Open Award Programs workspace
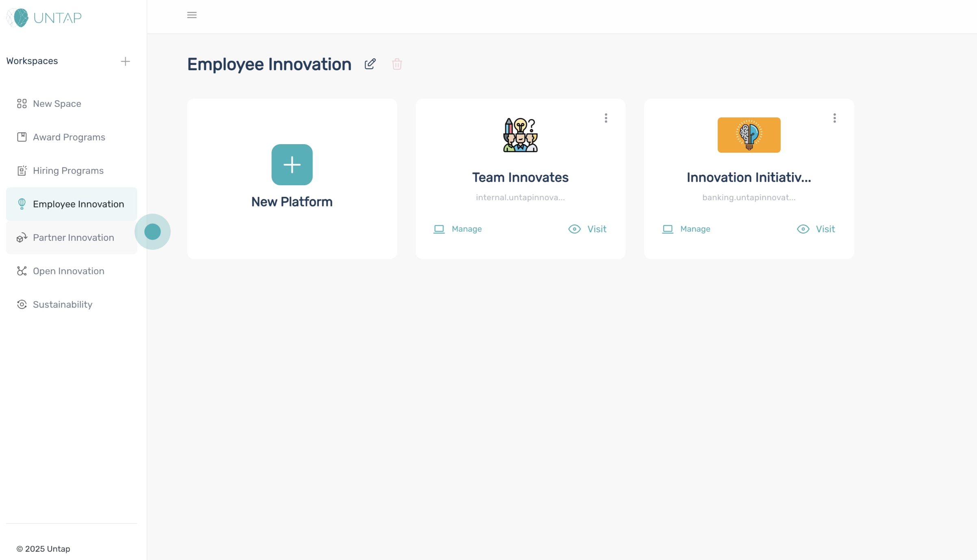The image size is (977, 560). (69, 137)
